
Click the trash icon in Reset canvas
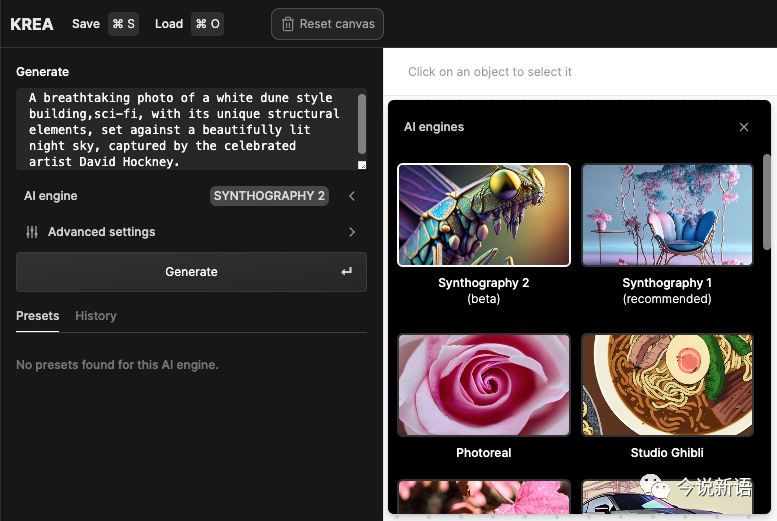(x=288, y=24)
